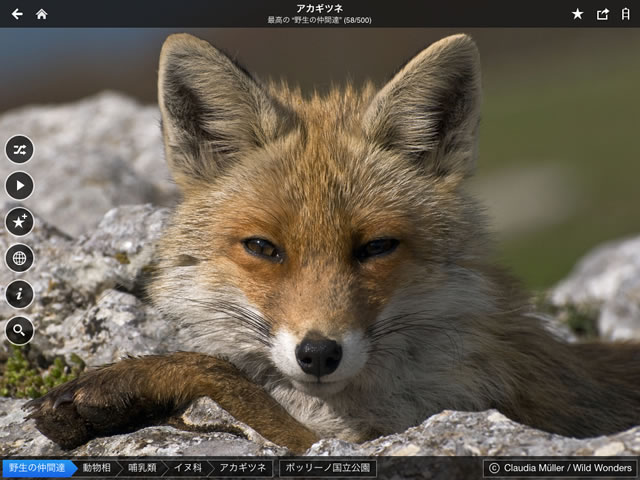The height and width of the screenshot is (480, 640).
Task: Tap the 最高の "野生の仲間達" (58/500) subtitle
Action: 320,20
